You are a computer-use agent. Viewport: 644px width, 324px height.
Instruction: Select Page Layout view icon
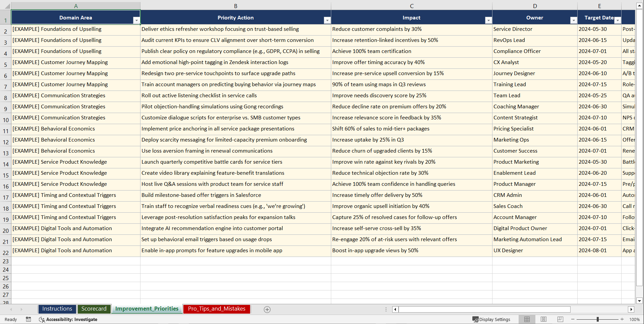coord(543,319)
